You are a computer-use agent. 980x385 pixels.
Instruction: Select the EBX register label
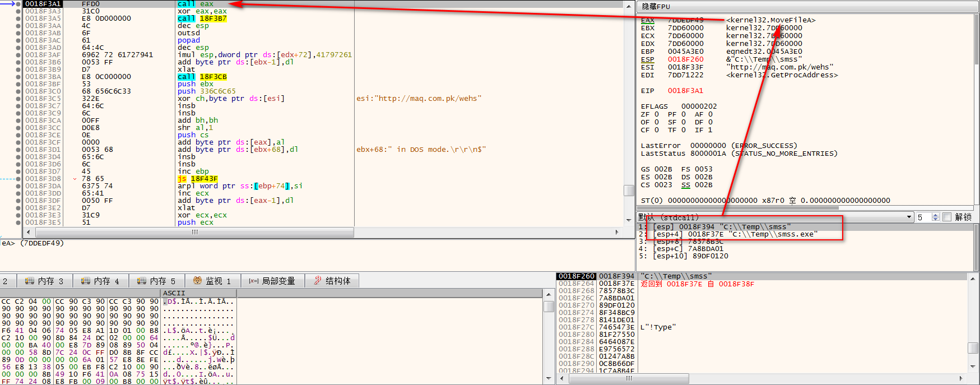click(647, 28)
